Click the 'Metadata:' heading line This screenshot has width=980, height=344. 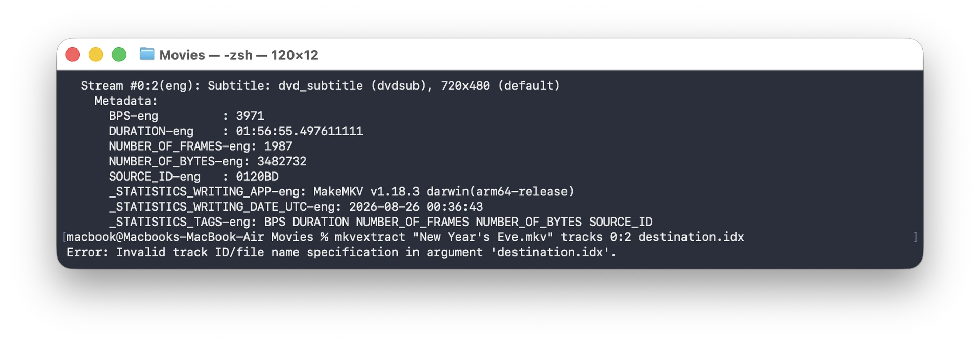[x=126, y=101]
